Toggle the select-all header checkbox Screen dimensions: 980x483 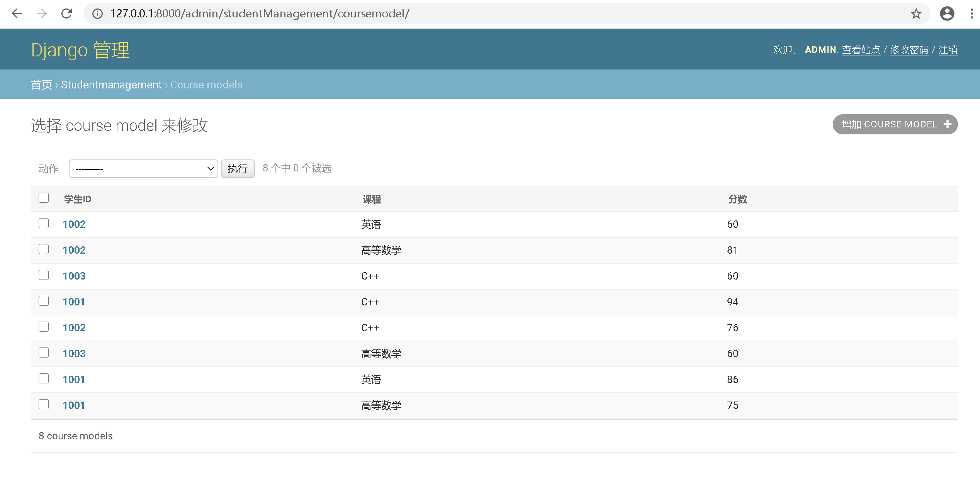(44, 198)
